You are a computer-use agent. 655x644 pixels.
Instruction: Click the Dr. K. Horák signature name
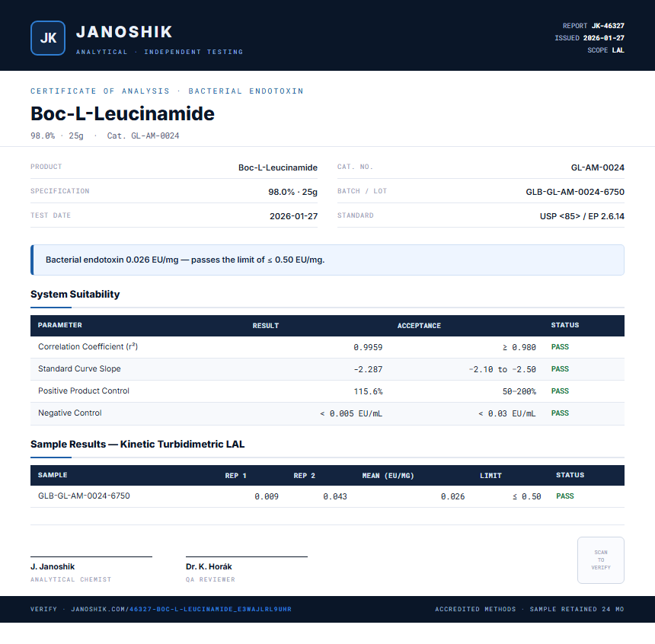click(209, 567)
